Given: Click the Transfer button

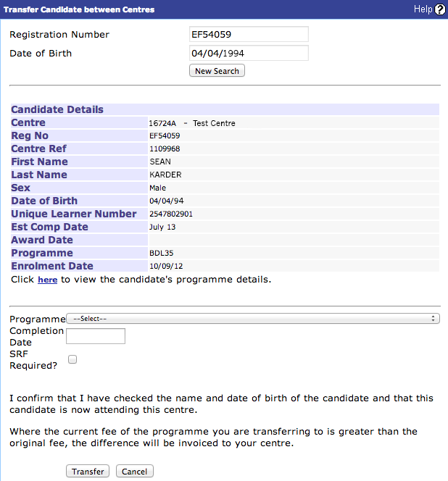Looking at the screenshot, I should [88, 472].
